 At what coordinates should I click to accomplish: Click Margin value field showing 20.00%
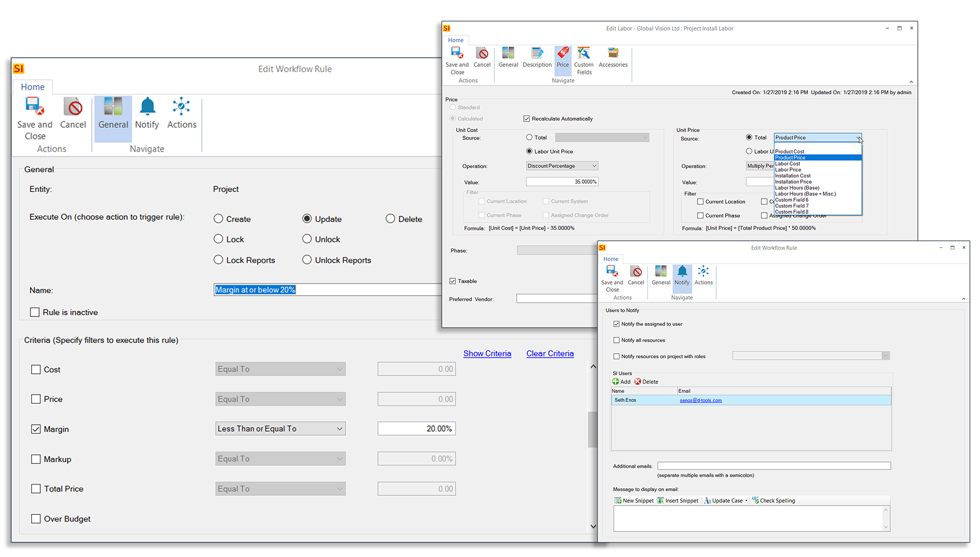click(x=417, y=429)
